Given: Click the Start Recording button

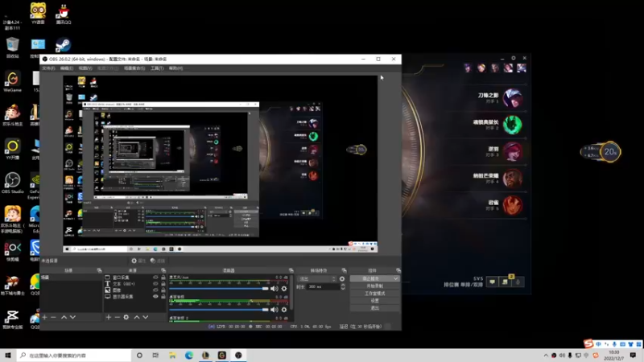Looking at the screenshot, I should pyautogui.click(x=374, y=286).
